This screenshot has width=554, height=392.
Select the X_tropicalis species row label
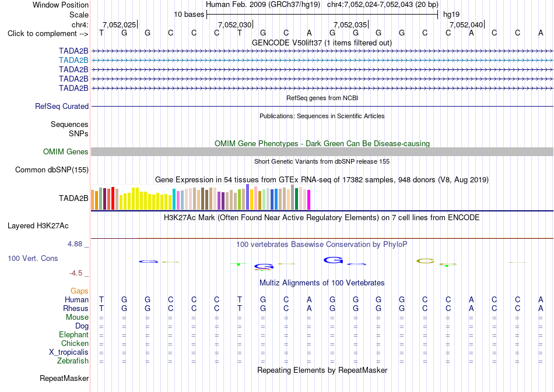69,352
